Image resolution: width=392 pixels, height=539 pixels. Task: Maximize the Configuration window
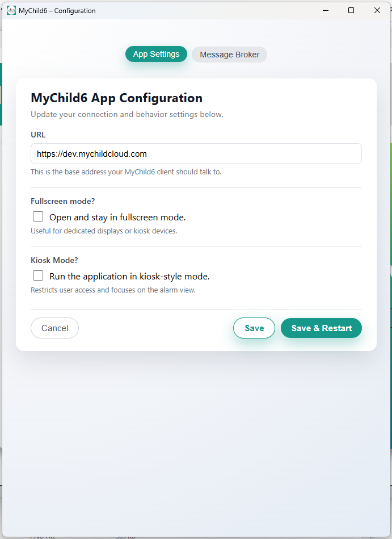tap(351, 10)
